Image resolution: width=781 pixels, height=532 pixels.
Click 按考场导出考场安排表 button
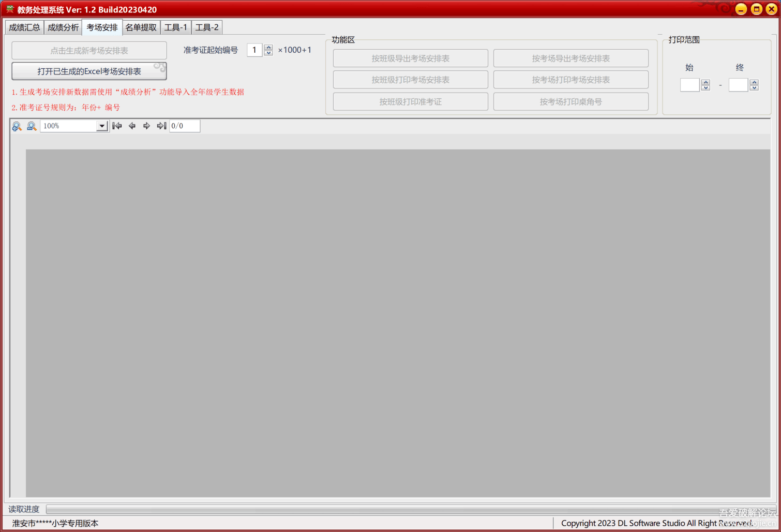[x=571, y=58]
